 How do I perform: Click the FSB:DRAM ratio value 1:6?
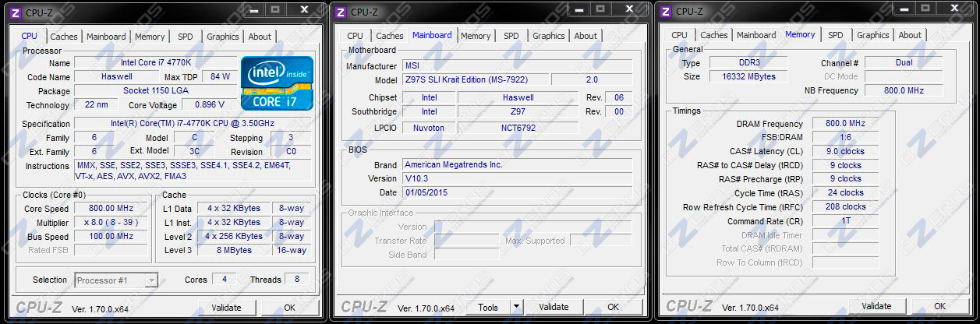point(845,138)
